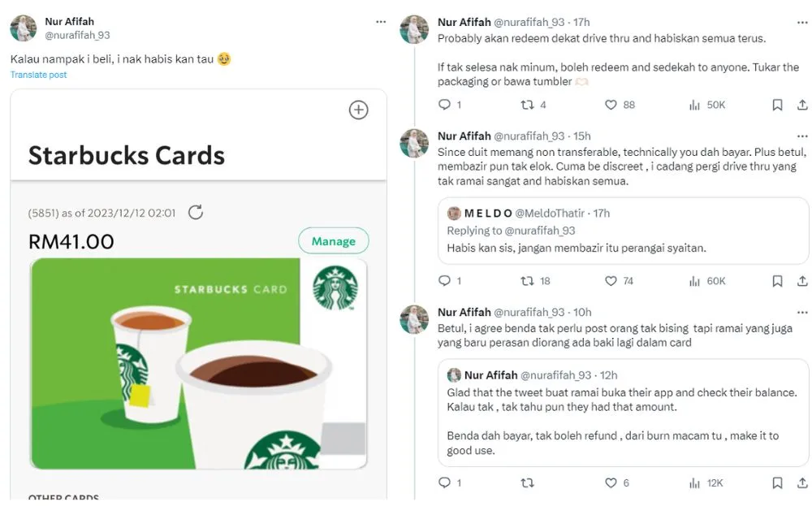
Task: Click the Translate post link
Action: 38,75
